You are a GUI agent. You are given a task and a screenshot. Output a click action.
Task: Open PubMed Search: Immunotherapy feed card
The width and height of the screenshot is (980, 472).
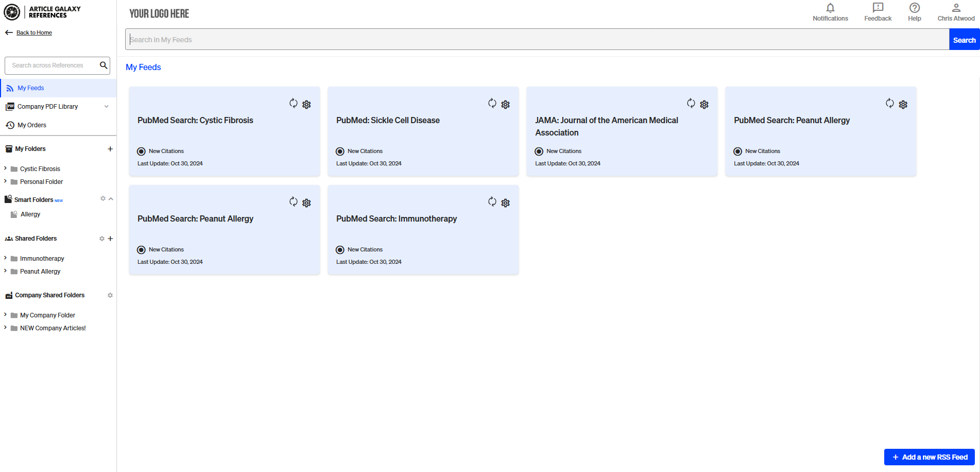point(423,229)
